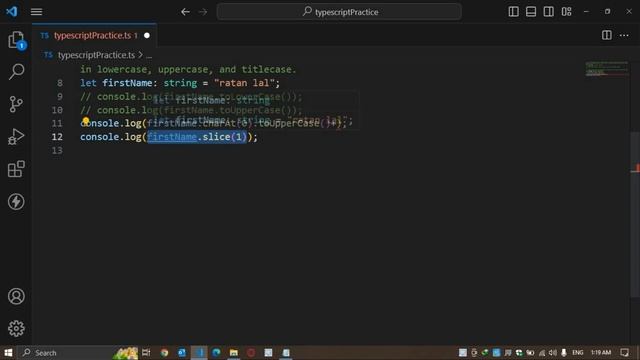Open the notification center icon

(624, 353)
